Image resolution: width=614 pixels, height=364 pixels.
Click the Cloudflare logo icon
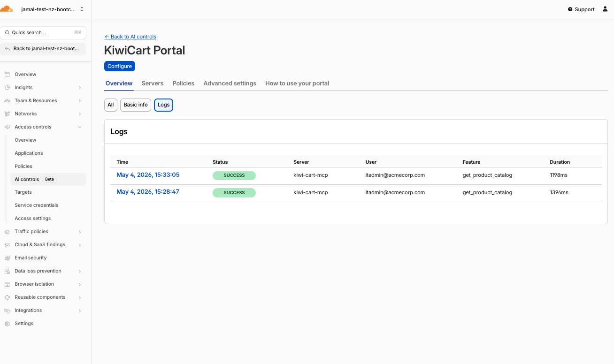coord(7,9)
